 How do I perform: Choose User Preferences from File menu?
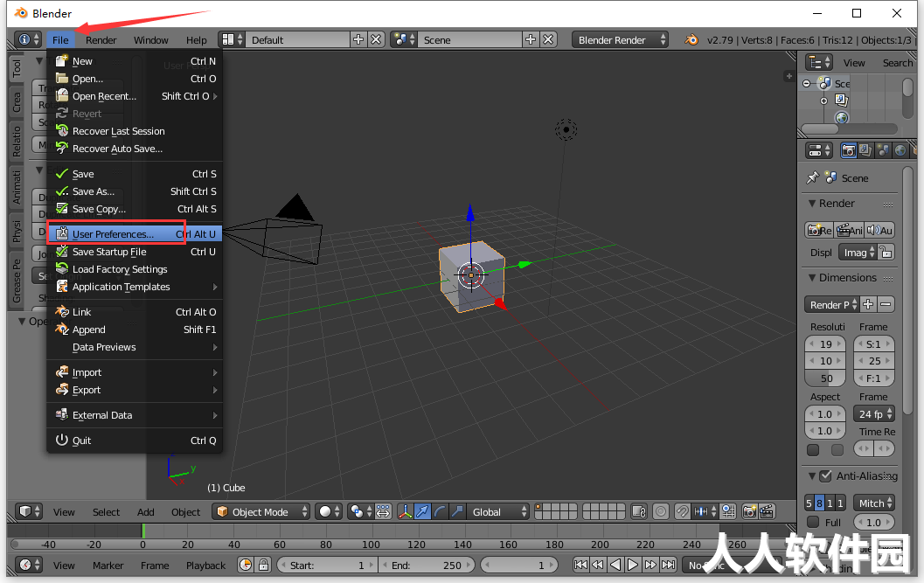point(135,234)
